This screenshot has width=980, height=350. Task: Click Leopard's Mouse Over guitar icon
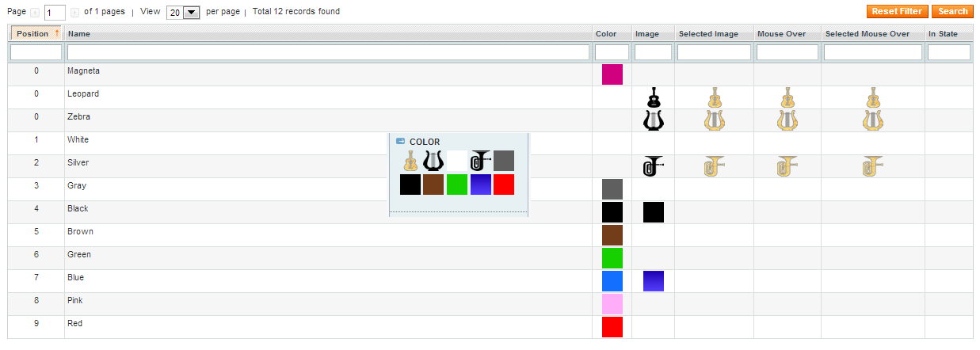click(787, 97)
